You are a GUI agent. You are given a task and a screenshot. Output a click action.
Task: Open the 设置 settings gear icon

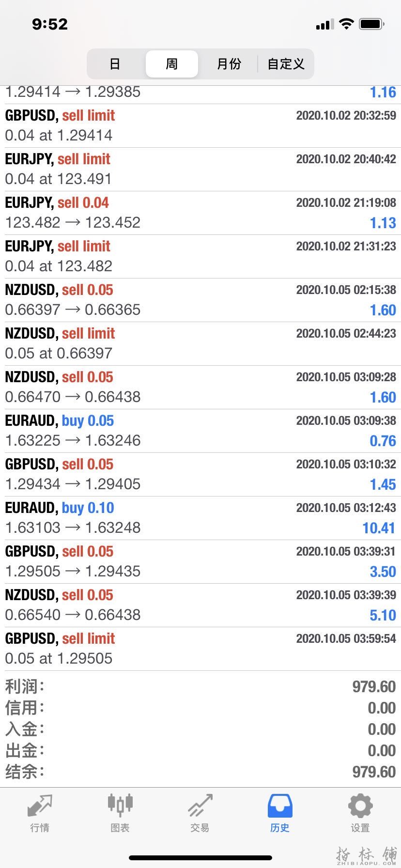pos(360,806)
